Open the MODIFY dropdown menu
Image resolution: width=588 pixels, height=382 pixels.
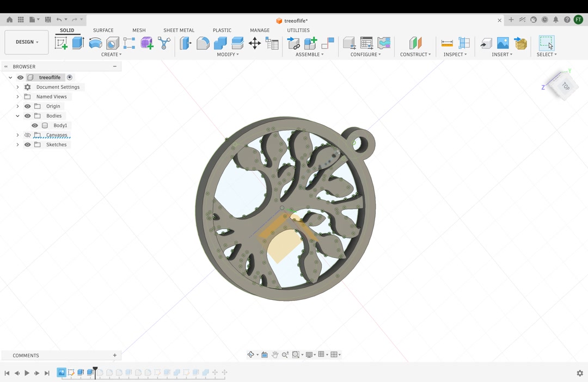click(228, 54)
